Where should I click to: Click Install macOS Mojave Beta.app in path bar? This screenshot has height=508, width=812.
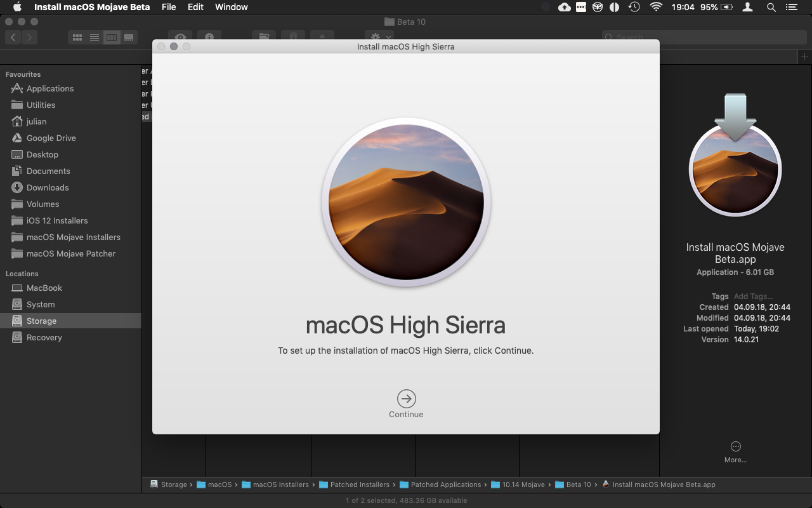click(658, 485)
